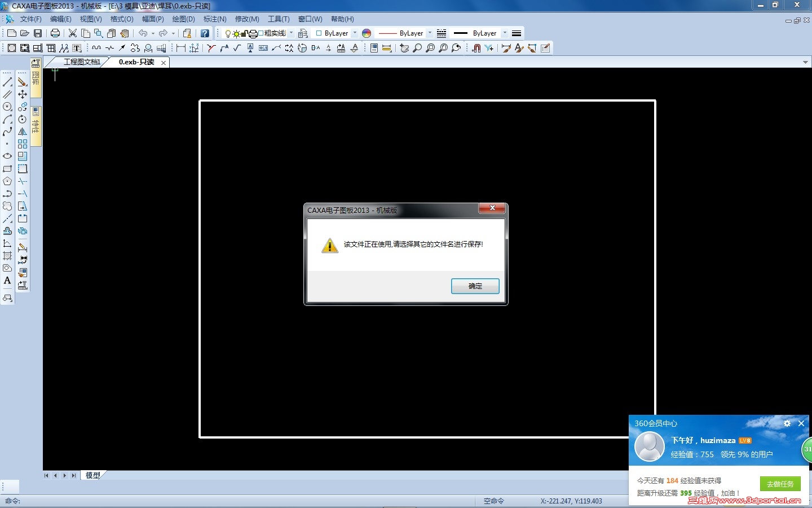Open the 标注(N) menu
The image size is (812, 508).
tap(215, 19)
